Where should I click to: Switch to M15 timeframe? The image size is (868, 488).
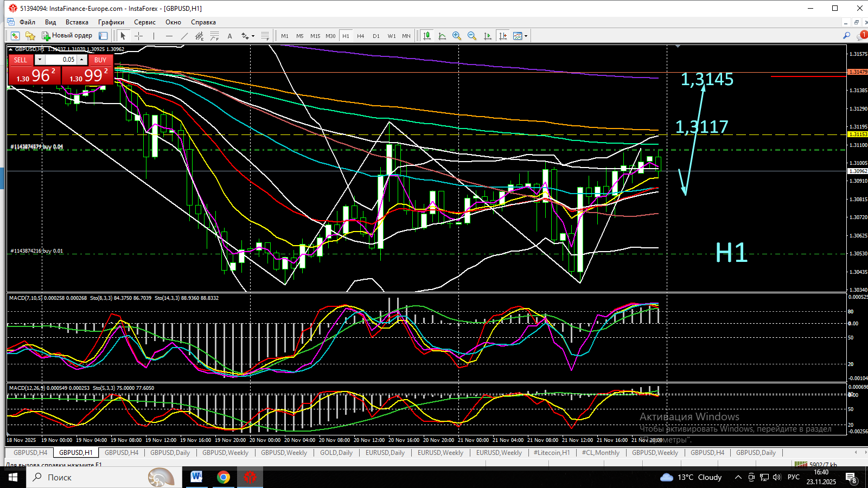click(315, 36)
